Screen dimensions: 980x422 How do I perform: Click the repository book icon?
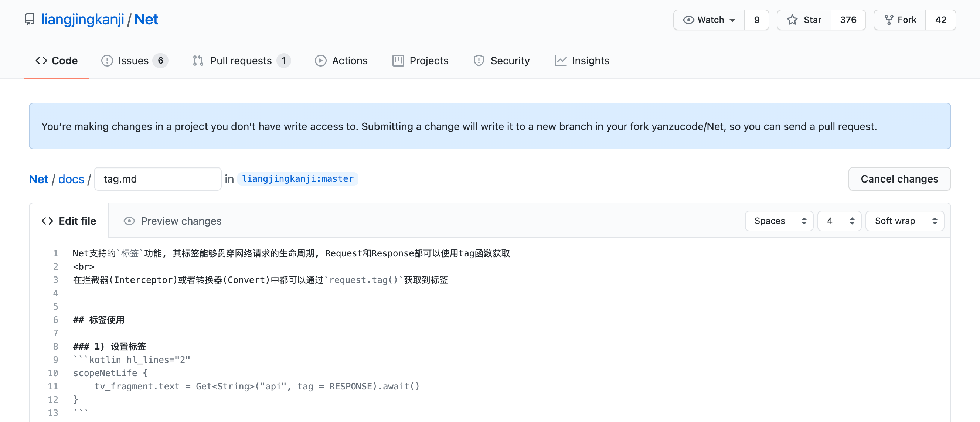tap(29, 20)
